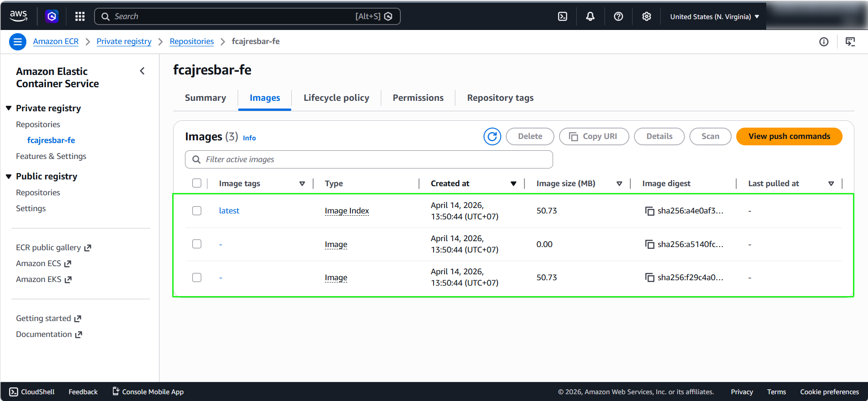Open the help question mark icon
868x401 pixels.
[619, 16]
